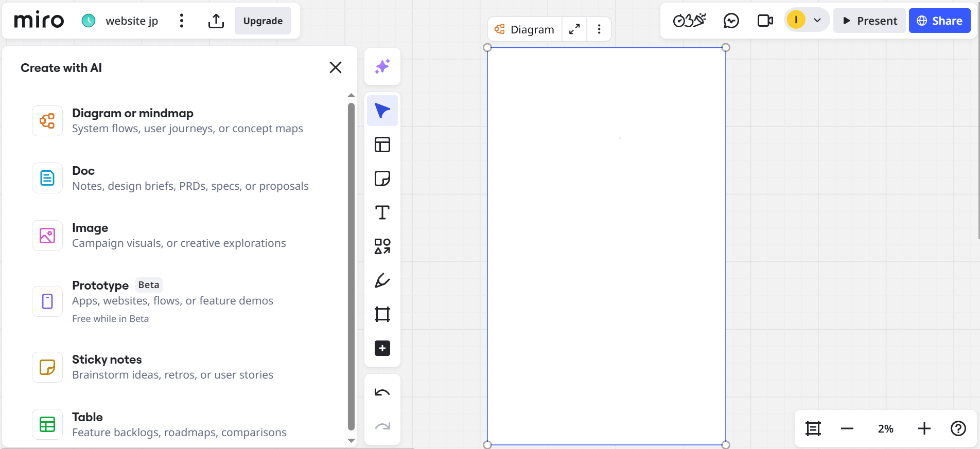Select the Text tool
Screen dimensions: 980x449
click(x=382, y=212)
